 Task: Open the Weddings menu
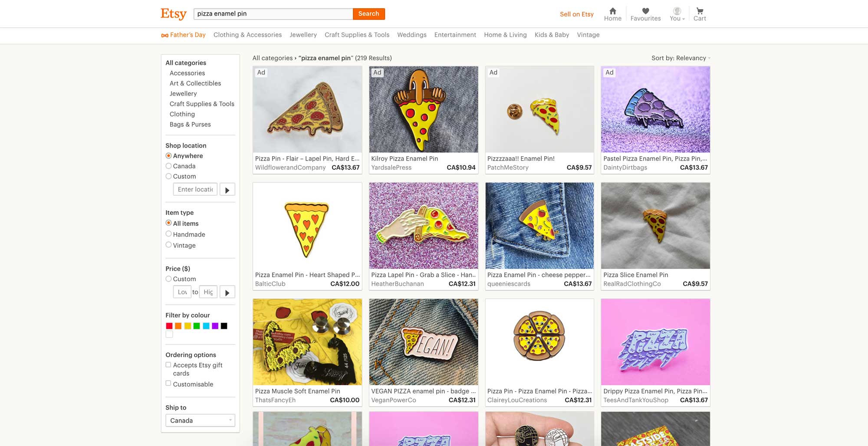click(x=411, y=35)
